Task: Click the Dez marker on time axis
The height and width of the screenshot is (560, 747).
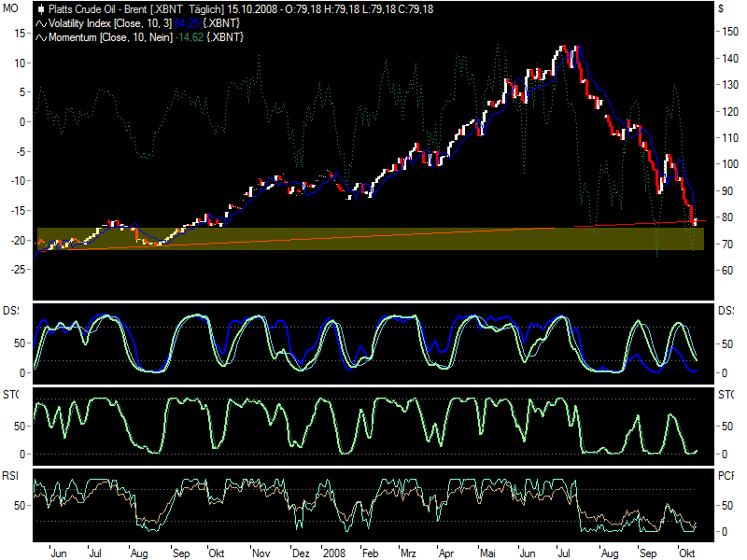Action: pos(300,553)
